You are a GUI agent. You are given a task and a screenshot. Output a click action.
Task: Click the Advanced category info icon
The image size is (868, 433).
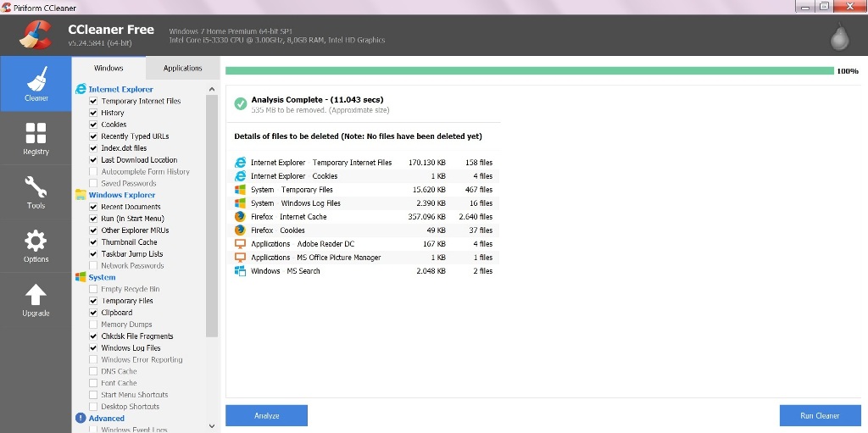tap(81, 418)
